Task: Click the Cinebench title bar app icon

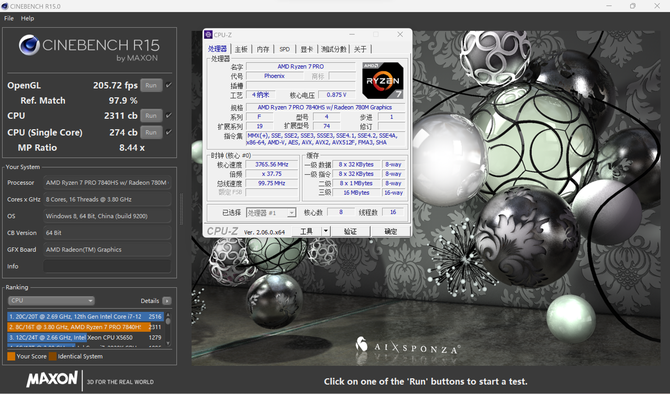Action: (x=5, y=6)
